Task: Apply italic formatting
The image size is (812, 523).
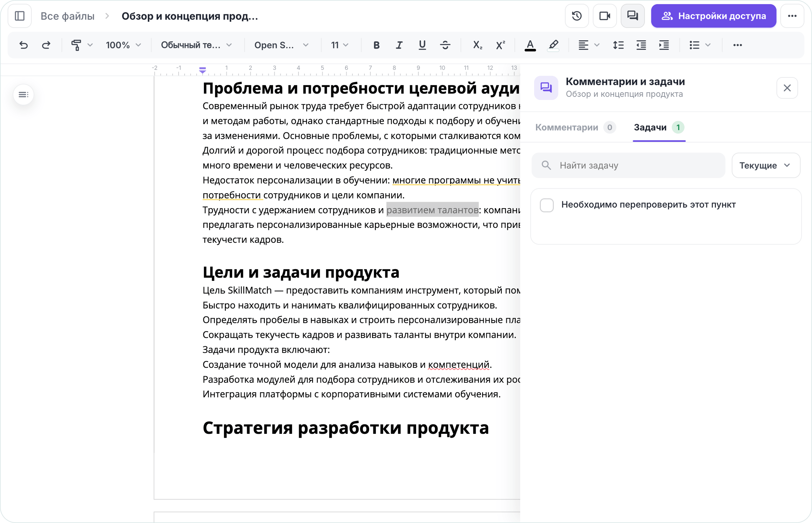Action: tap(399, 45)
